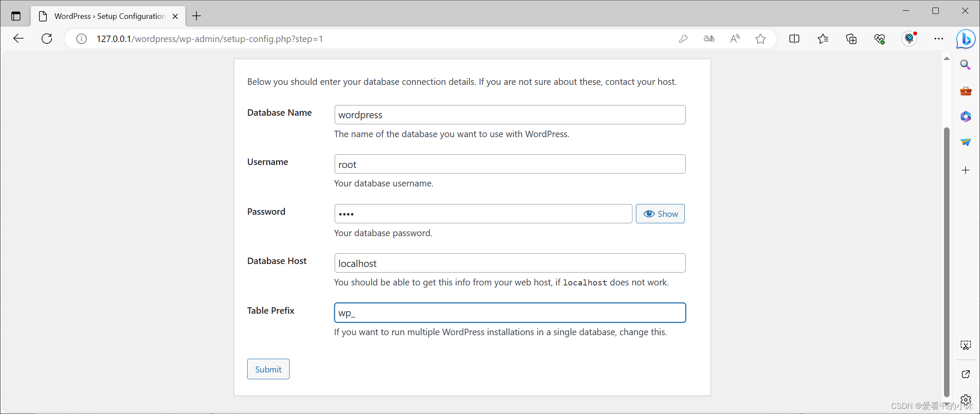Viewport: 980px width, 414px height.
Task: Show the database password
Action: click(x=660, y=214)
